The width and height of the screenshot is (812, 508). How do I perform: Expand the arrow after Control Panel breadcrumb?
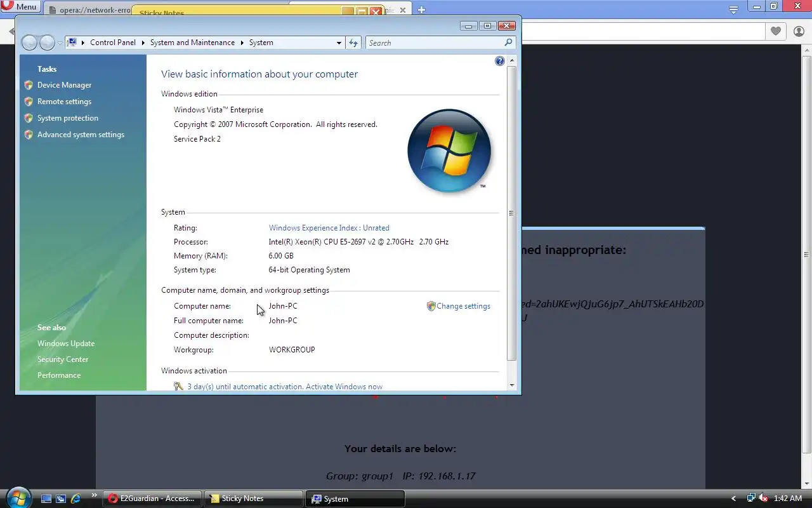143,43
